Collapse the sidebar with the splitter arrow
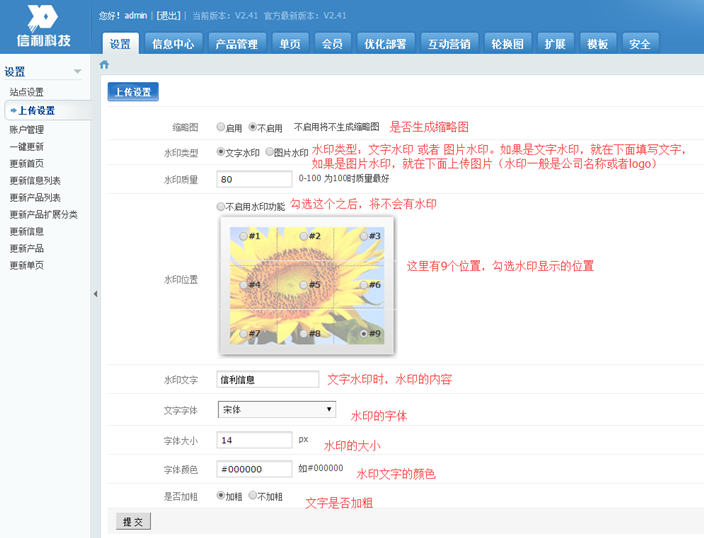The image size is (704, 538). tap(95, 294)
